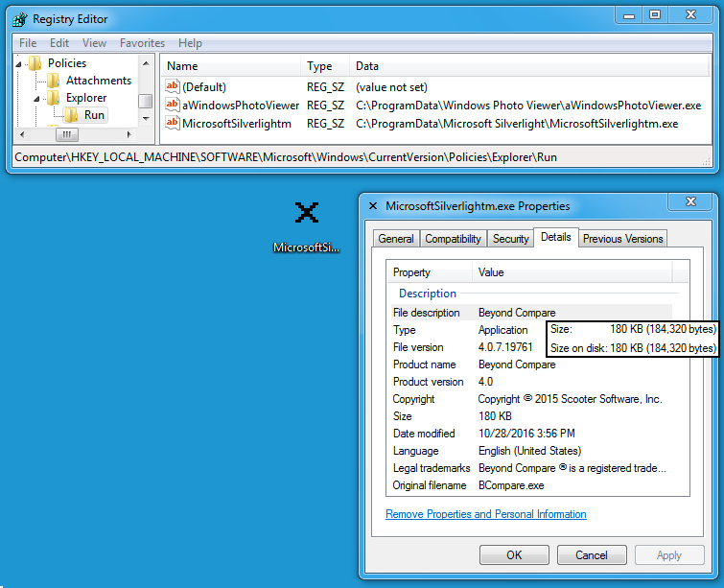Click the (Default) value string icon
Image resolution: width=724 pixels, height=588 pixels.
173,87
